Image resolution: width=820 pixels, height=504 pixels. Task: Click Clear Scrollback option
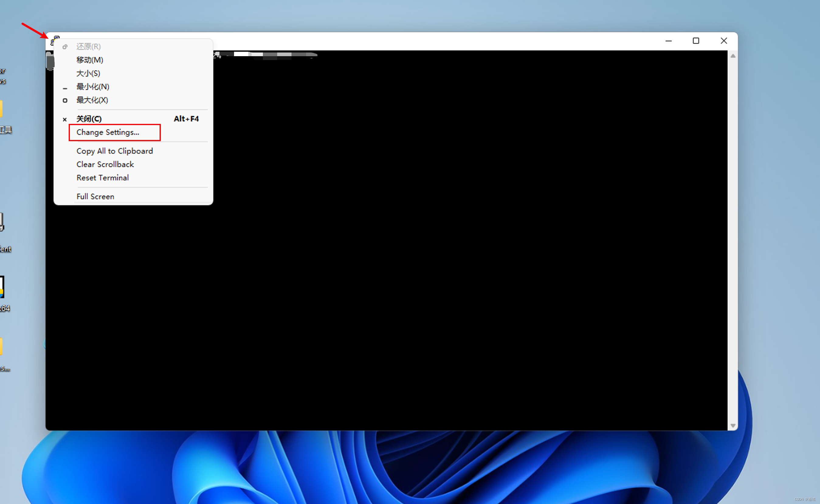click(x=105, y=164)
